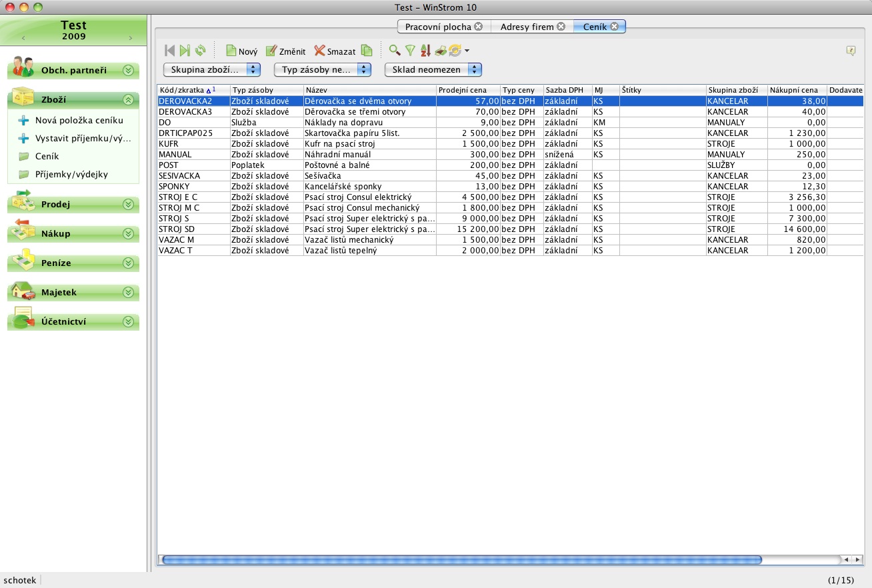Collapse the Zboží sidebar section
This screenshot has width=872, height=588.
[x=128, y=100]
